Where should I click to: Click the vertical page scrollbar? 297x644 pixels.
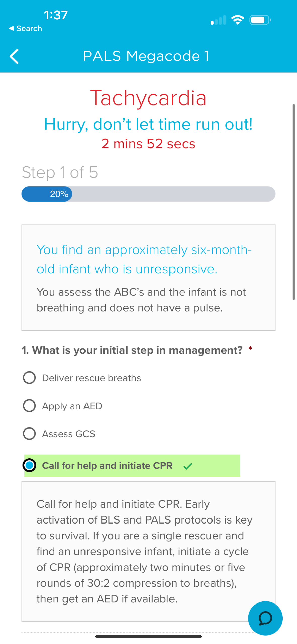[x=293, y=202]
